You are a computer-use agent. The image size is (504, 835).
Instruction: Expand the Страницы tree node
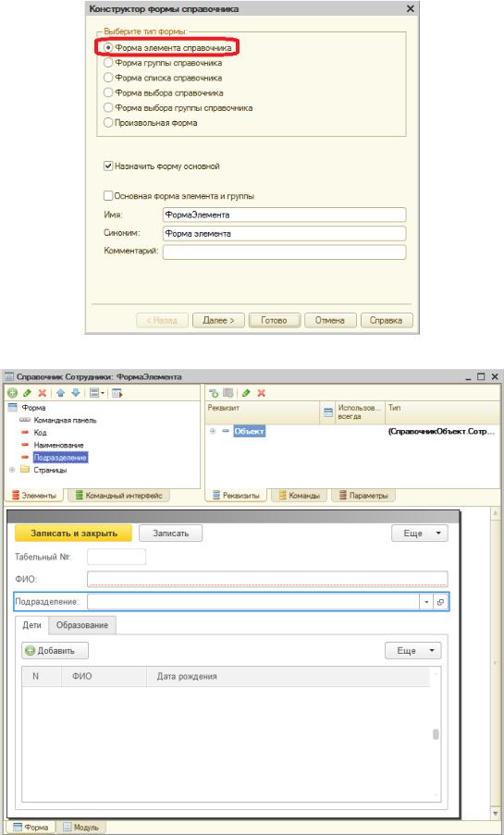click(x=12, y=471)
